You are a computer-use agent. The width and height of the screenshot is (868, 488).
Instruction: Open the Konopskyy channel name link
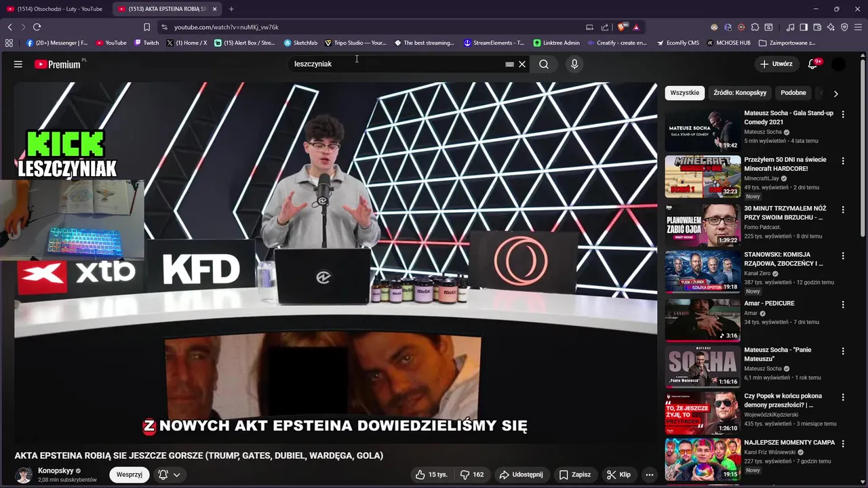[x=56, y=470]
